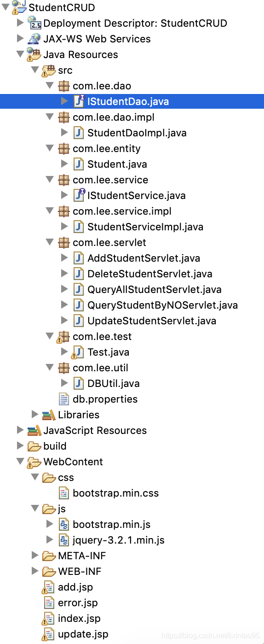The width and height of the screenshot is (264, 644).
Task: Click the JAX-WS Web Services icon
Action: pos(34,39)
